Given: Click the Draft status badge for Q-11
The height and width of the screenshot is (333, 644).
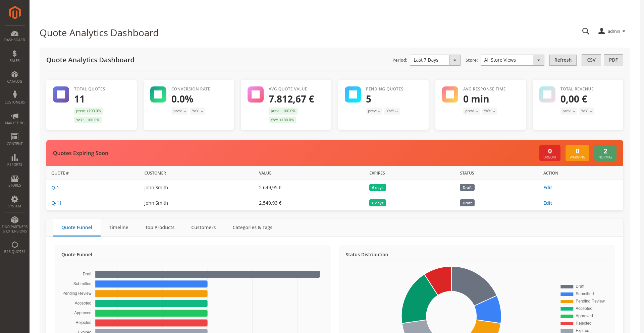Looking at the screenshot, I should (467, 203).
